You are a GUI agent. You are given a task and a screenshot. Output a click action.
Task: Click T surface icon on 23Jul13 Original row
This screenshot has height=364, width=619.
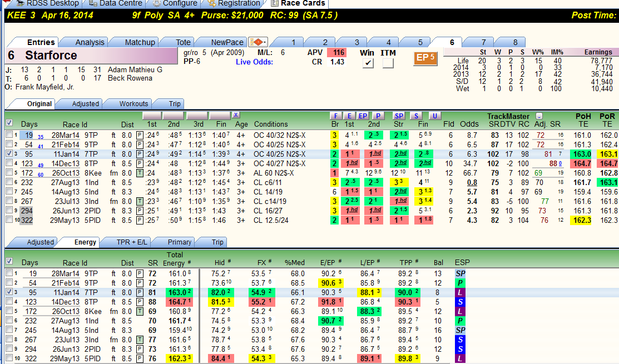coord(140,202)
